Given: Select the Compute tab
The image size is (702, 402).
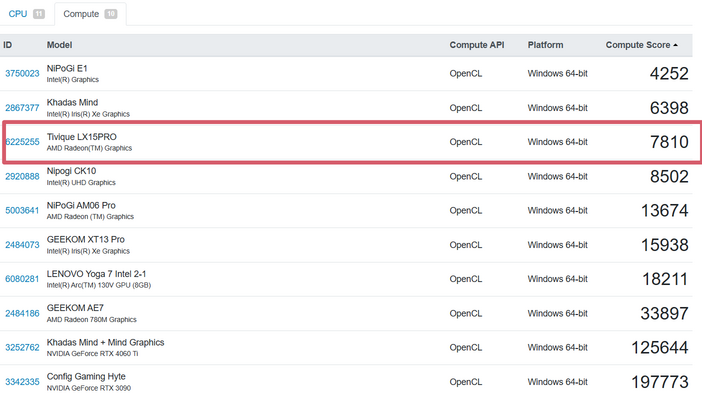Looking at the screenshot, I should click(90, 14).
